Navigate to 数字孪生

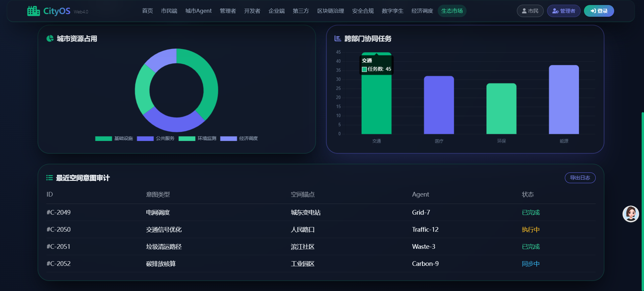click(392, 11)
